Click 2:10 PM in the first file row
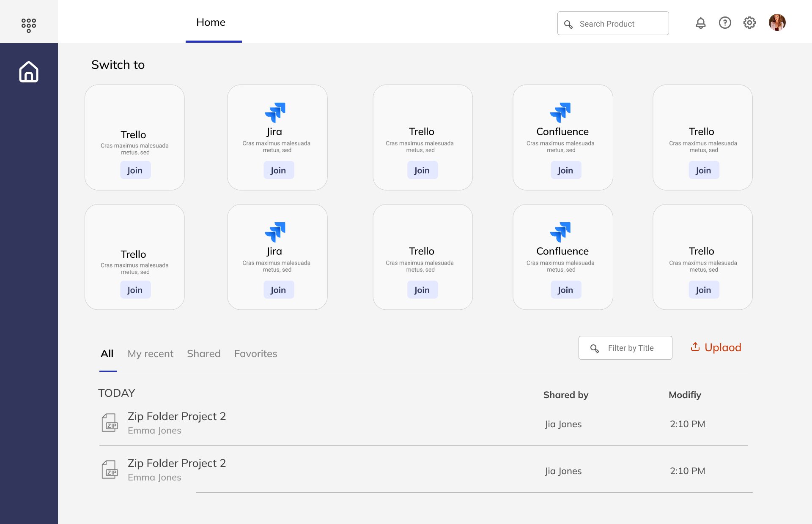Image resolution: width=812 pixels, height=524 pixels. 688,424
